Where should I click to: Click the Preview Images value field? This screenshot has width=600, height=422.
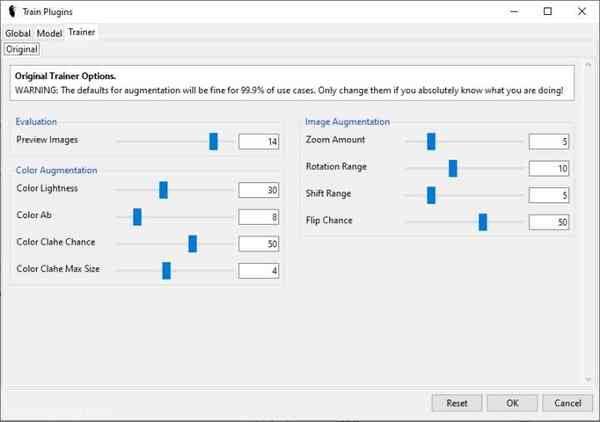259,142
